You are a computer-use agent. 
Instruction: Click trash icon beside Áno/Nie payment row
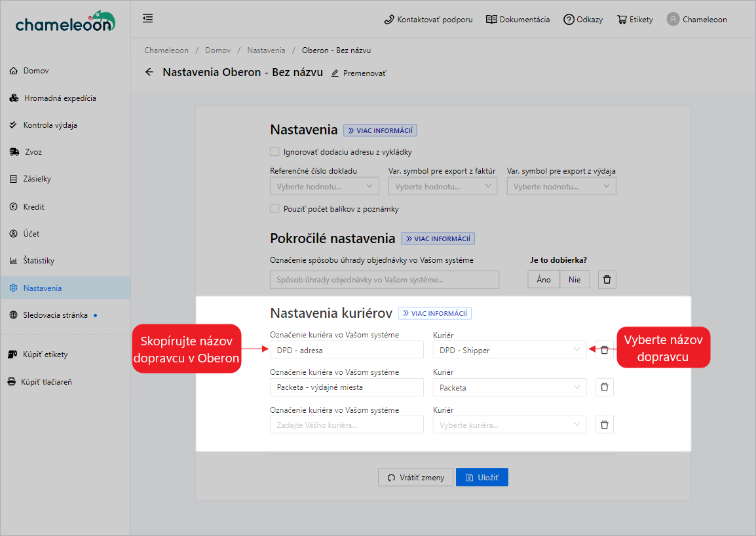(607, 280)
